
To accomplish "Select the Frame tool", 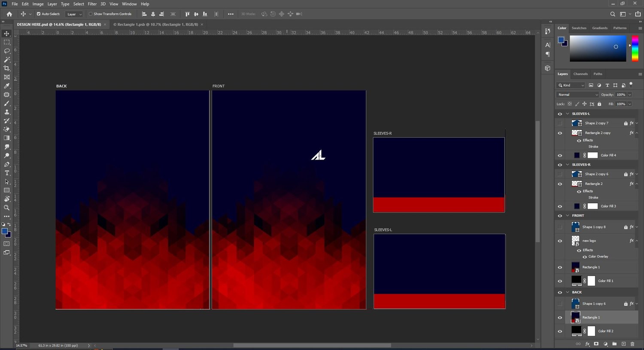I will click(6, 77).
